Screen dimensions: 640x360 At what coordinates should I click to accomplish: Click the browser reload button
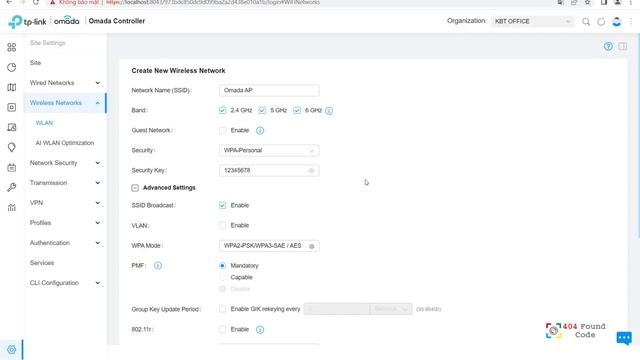click(x=36, y=2)
